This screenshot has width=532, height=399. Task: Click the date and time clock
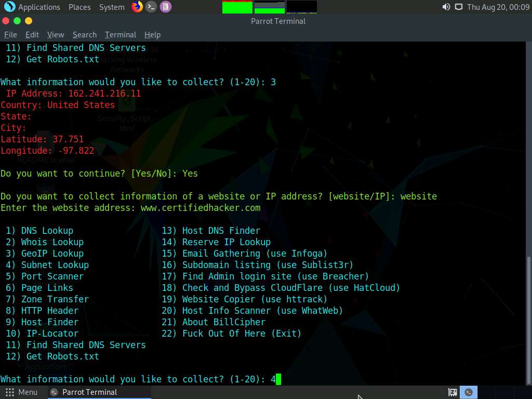pos(498,7)
